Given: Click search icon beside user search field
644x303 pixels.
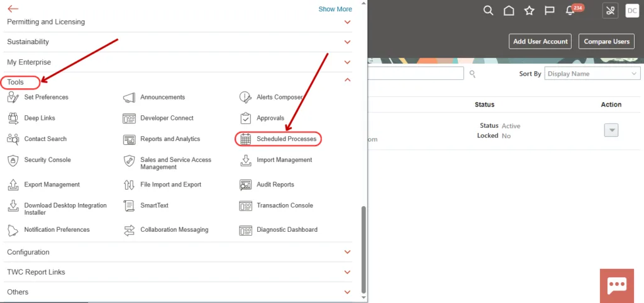Looking at the screenshot, I should 472,74.
